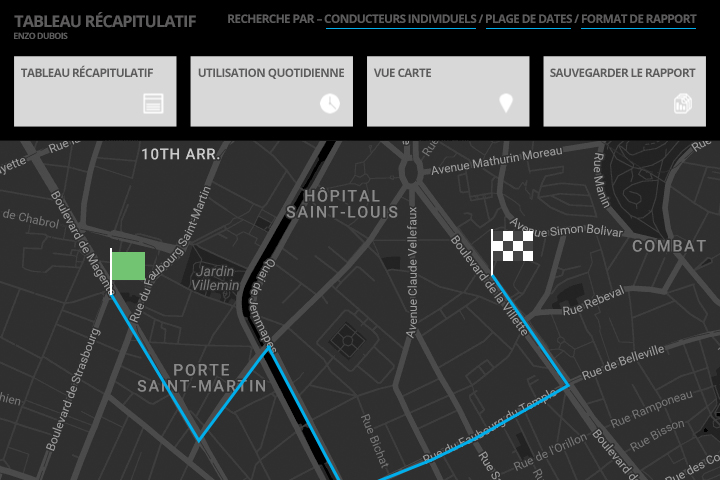Switch to the Tableau Récapitulatif tab
This screenshot has width=720, height=480.
(x=96, y=91)
